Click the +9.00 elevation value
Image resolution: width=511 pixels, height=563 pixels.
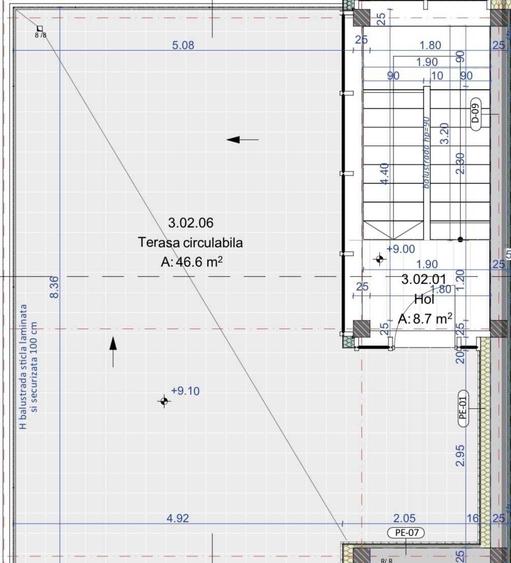[x=401, y=249]
